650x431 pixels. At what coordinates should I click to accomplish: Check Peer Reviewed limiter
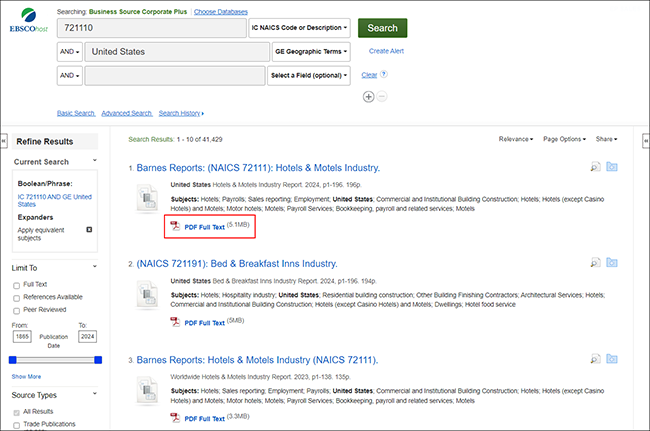click(17, 311)
